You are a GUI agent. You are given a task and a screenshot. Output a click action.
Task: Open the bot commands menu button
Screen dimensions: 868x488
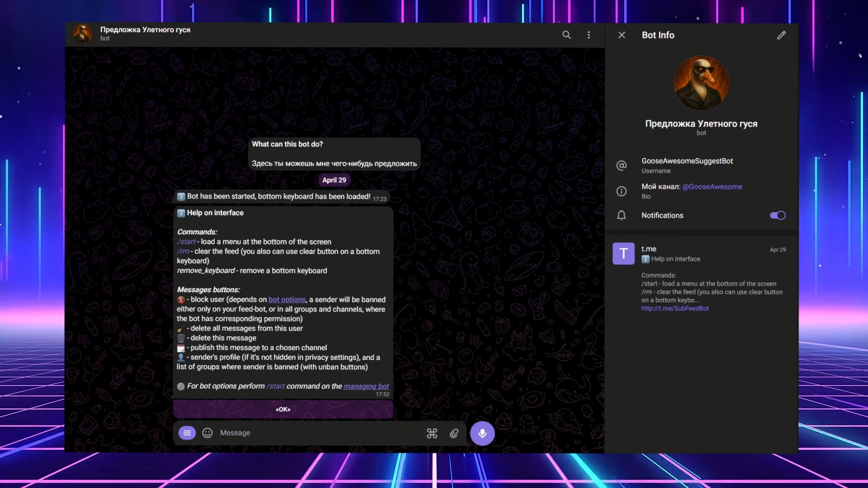click(x=187, y=433)
